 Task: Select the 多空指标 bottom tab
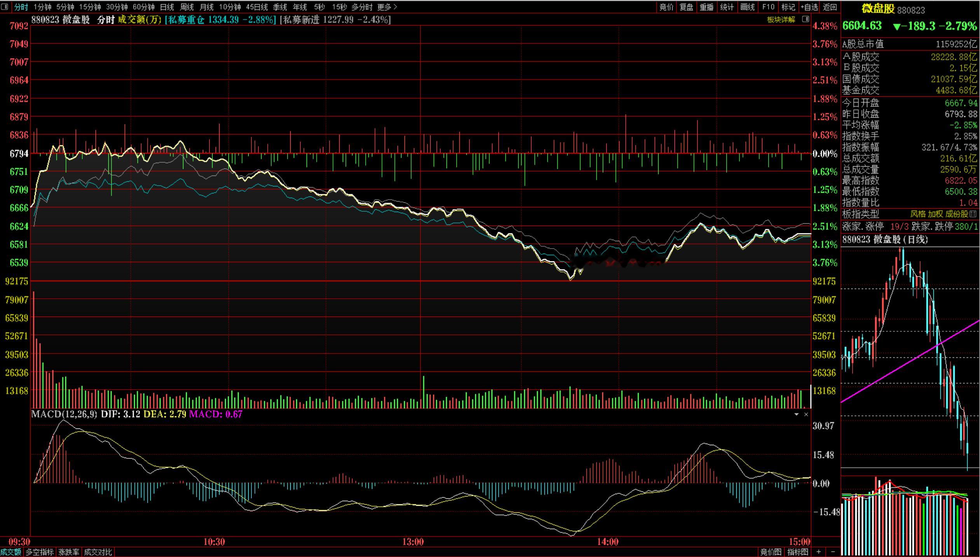point(40,552)
